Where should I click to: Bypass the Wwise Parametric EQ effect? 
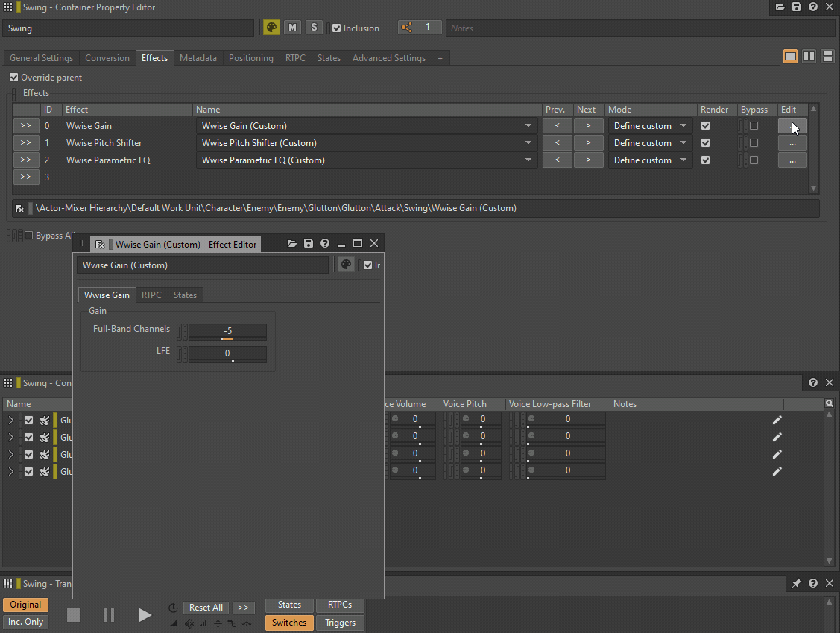pos(754,160)
